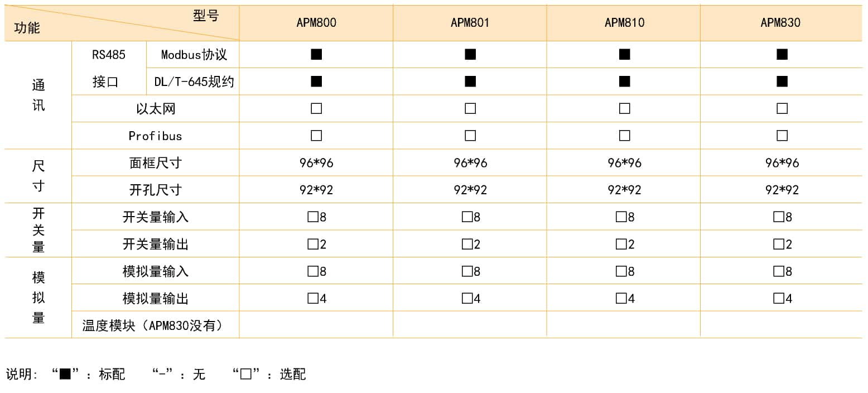The width and height of the screenshot is (868, 393).
Task: Click filled square for APM810 Modbus协议
Action: pyautogui.click(x=625, y=54)
